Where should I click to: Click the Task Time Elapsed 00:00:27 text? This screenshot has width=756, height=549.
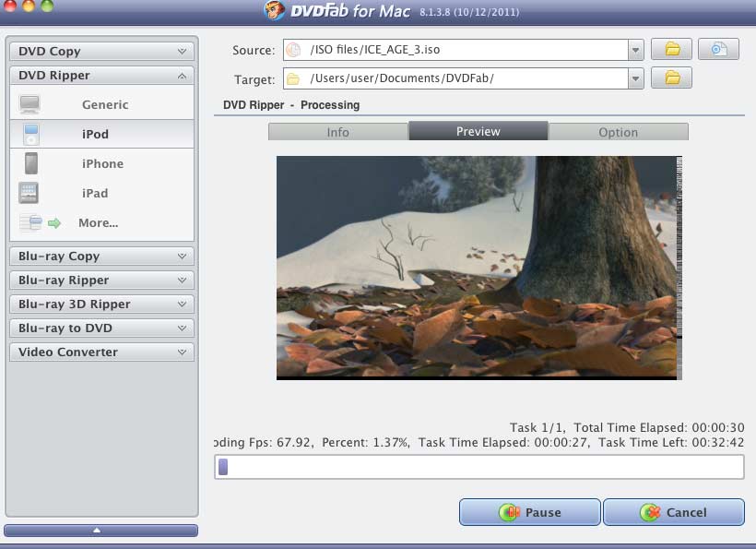[503, 442]
